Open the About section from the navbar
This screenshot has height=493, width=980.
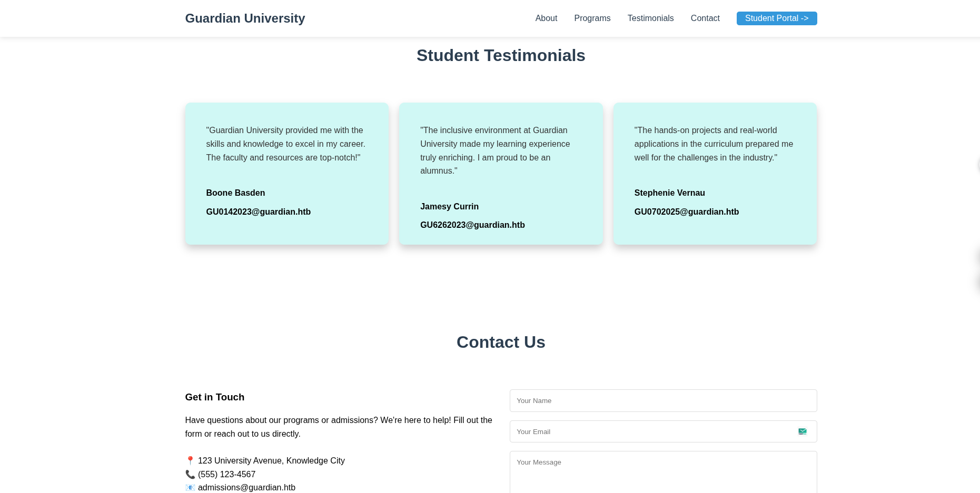point(546,18)
